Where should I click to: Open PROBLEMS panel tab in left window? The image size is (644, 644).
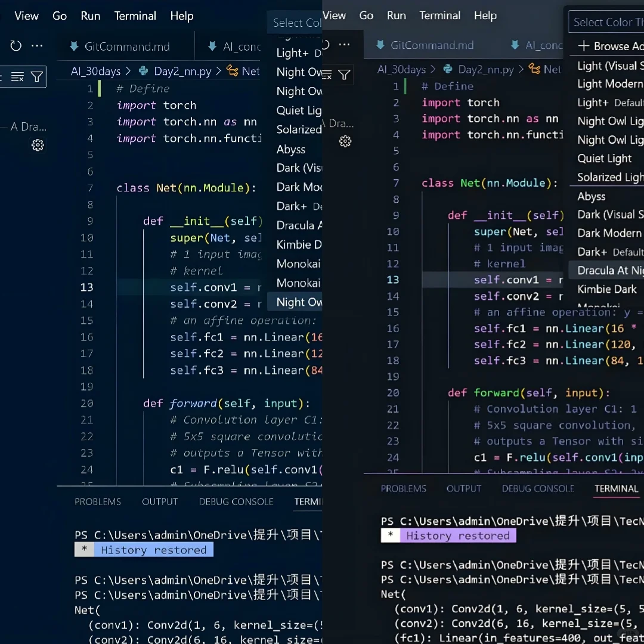pos(98,501)
